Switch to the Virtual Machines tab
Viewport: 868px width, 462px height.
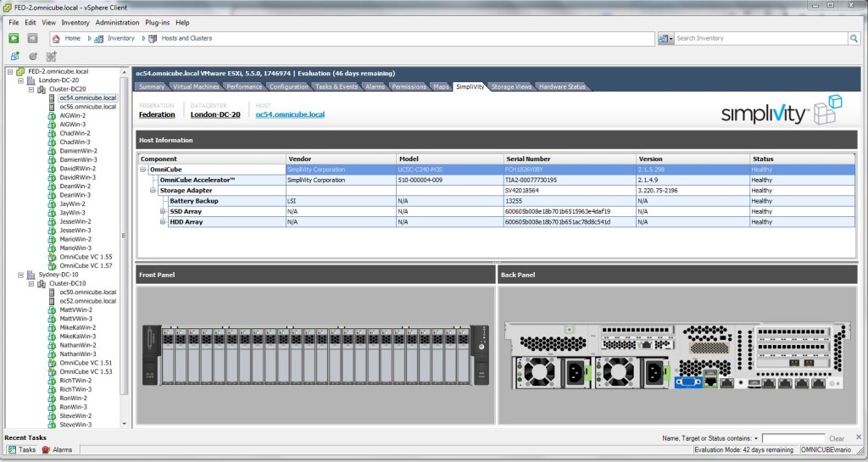196,86
